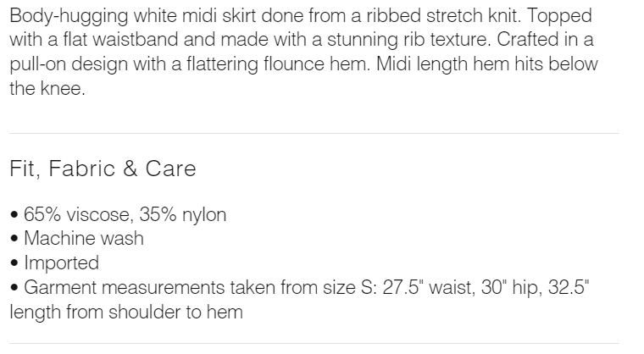Click the "Fit, Fabric & Care" section heading
Screen dimensions: 644x354
point(103,169)
